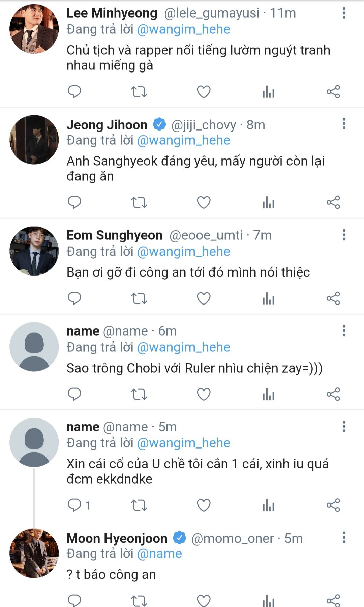Share the Chobi and Ruler tweet
The image size is (364, 607).
pos(333,394)
